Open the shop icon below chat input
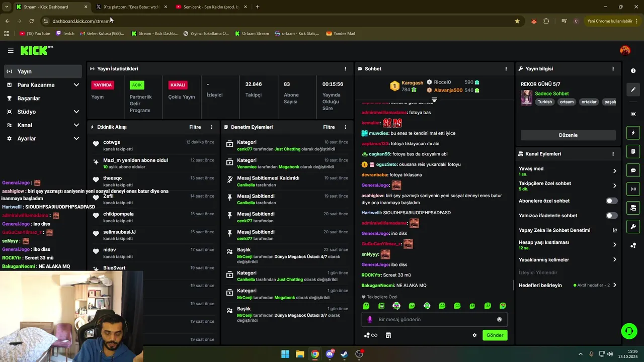 [x=388, y=335]
